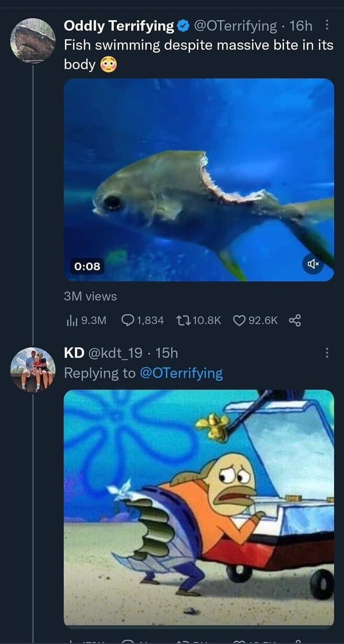Open the three-dot menu on KD's reply
The height and width of the screenshot is (644, 344).
(x=327, y=353)
